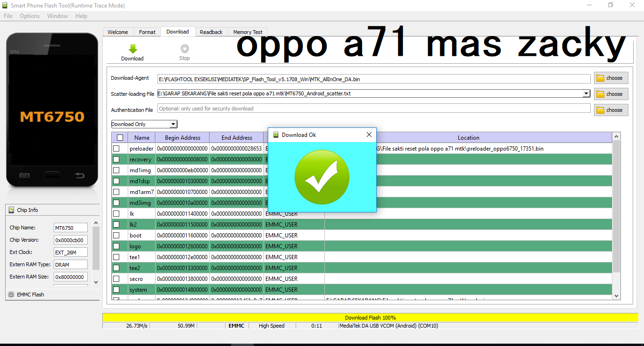
Task: Click the Stop icon
Action: (x=184, y=48)
